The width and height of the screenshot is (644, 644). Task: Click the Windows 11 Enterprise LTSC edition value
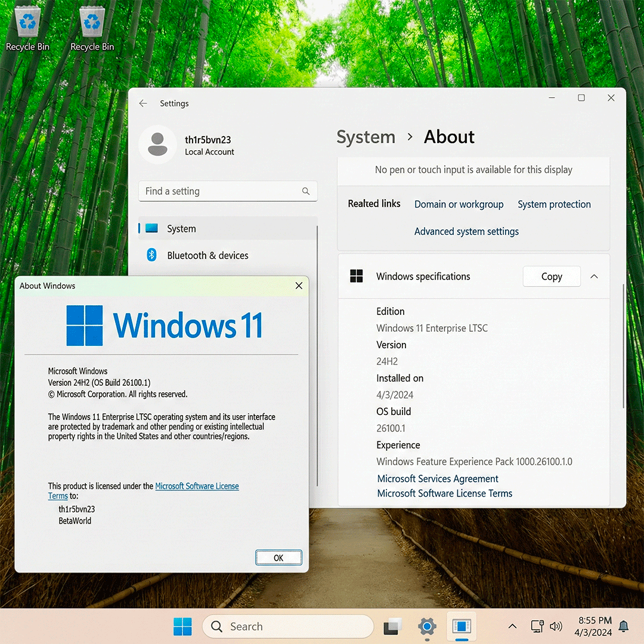pos(432,328)
